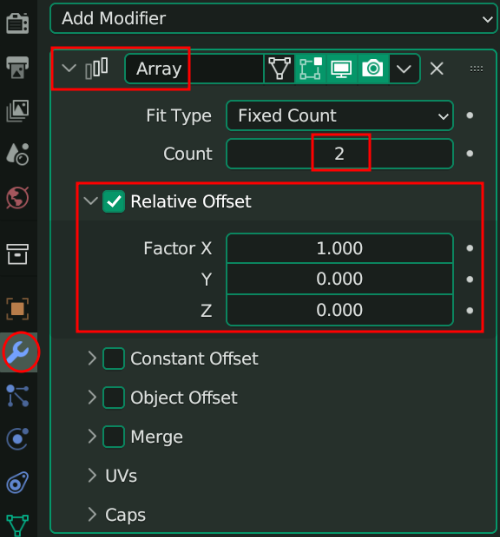Open the Object properties tab
The height and width of the screenshot is (537, 500).
[18, 309]
